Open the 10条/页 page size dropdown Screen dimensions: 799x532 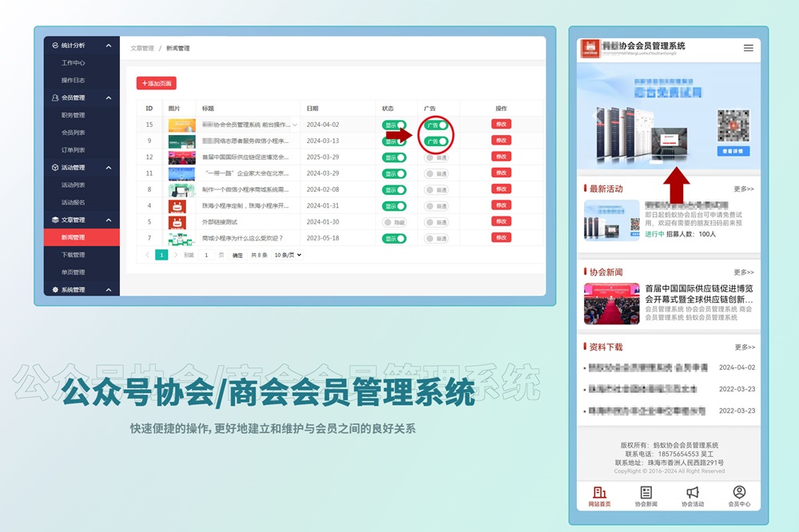point(288,255)
